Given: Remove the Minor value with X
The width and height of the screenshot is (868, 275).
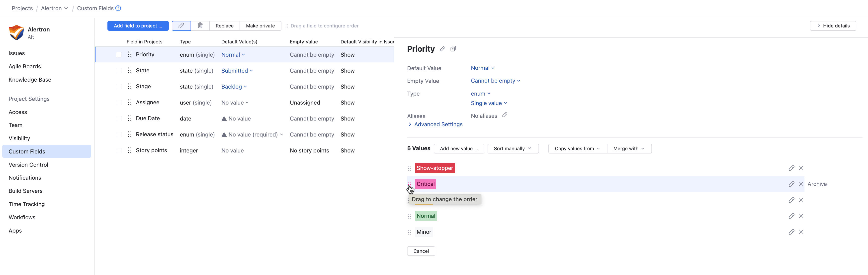Looking at the screenshot, I should (801, 232).
